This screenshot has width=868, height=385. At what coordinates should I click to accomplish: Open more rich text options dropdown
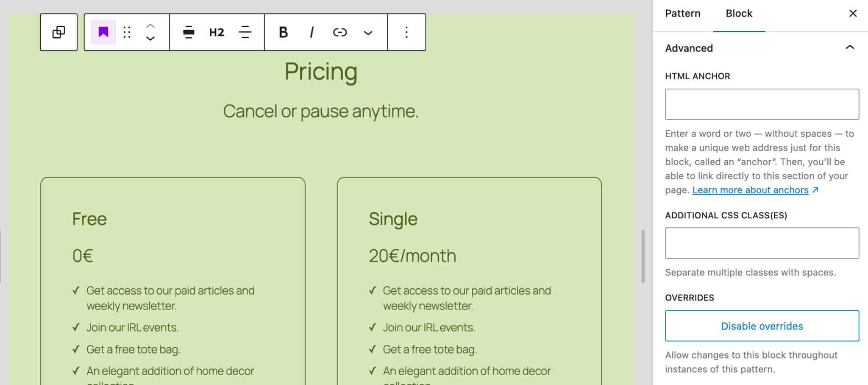pyautogui.click(x=368, y=33)
